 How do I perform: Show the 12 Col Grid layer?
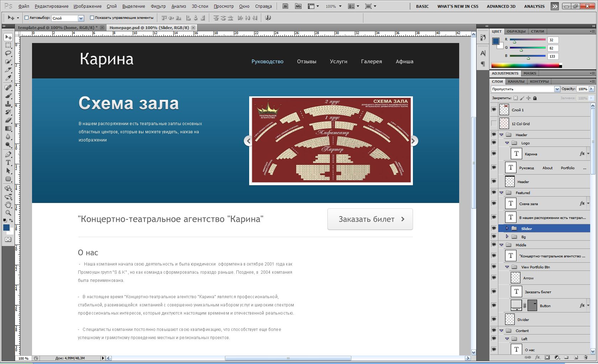pyautogui.click(x=494, y=123)
